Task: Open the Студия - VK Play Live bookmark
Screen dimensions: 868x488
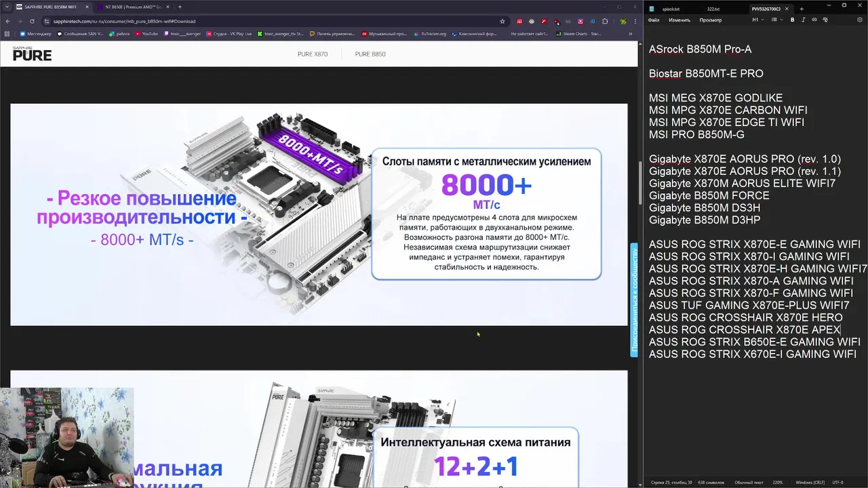Action: 229,34
